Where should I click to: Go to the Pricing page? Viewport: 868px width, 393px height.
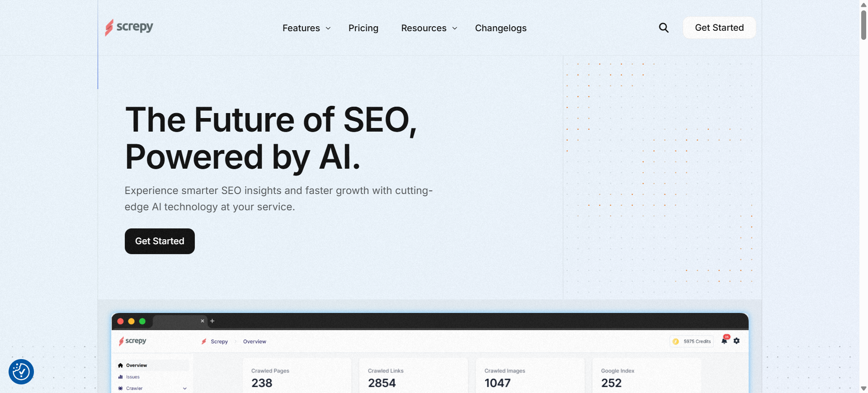coord(363,28)
